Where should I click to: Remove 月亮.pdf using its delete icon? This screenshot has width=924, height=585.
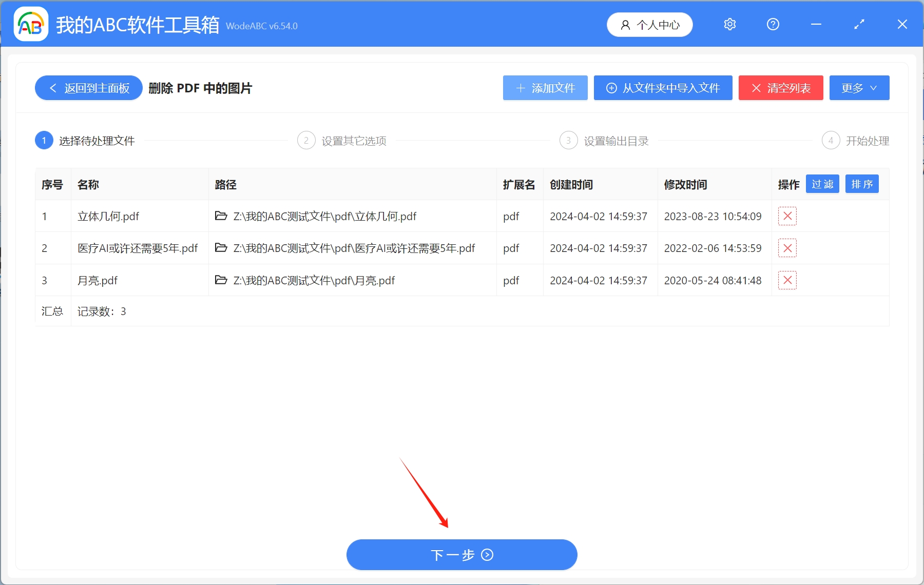pyautogui.click(x=787, y=280)
